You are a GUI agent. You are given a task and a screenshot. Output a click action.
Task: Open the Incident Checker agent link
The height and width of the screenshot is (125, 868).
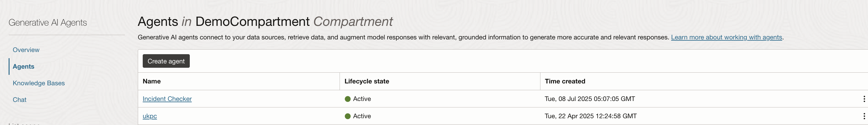pyautogui.click(x=167, y=99)
